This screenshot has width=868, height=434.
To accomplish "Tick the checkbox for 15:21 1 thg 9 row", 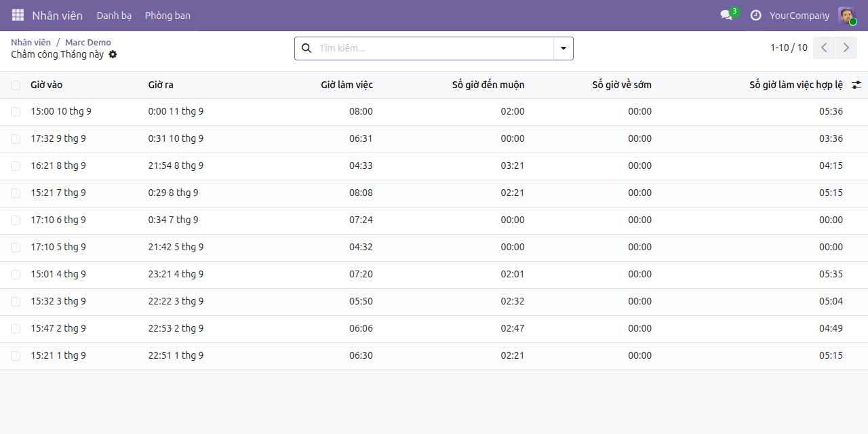I will pyautogui.click(x=16, y=356).
